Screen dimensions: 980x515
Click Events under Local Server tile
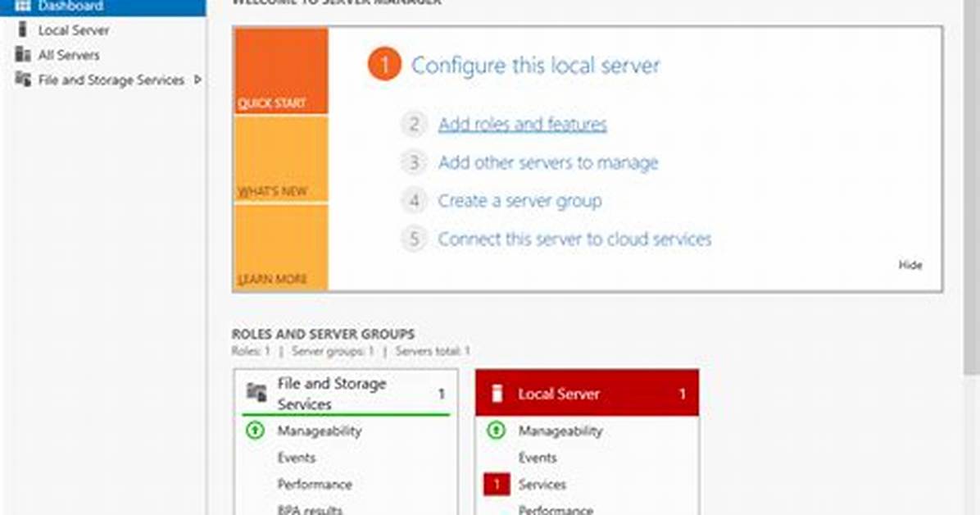pyautogui.click(x=538, y=458)
